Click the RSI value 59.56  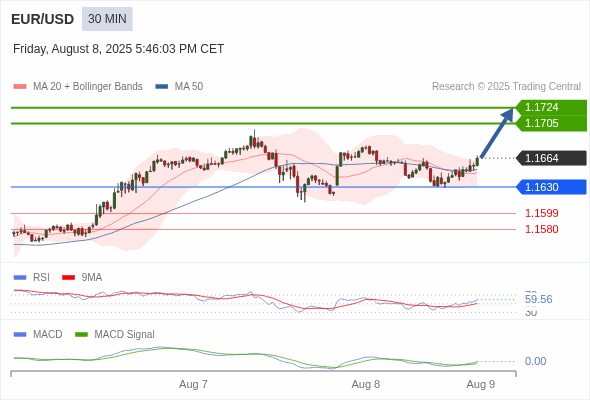click(x=538, y=300)
